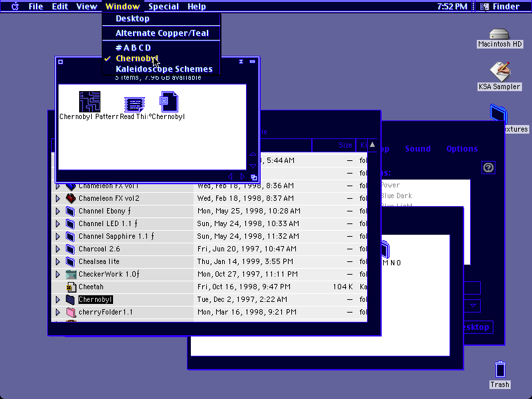532x399 pixels.
Task: Click the help question mark button
Action: [x=488, y=168]
